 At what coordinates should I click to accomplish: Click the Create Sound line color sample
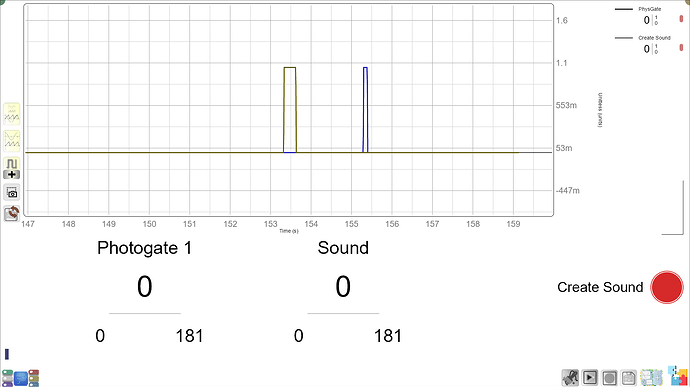tap(624, 38)
